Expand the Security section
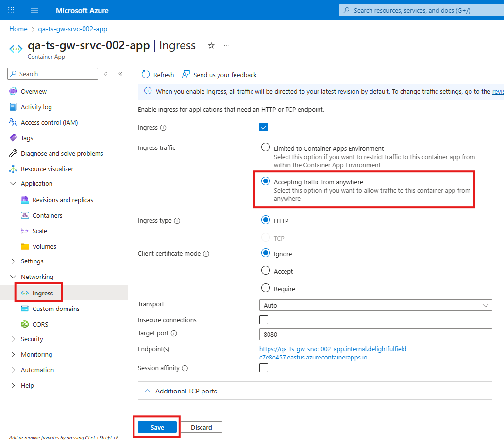Image resolution: width=504 pixels, height=441 pixels. [x=13, y=339]
